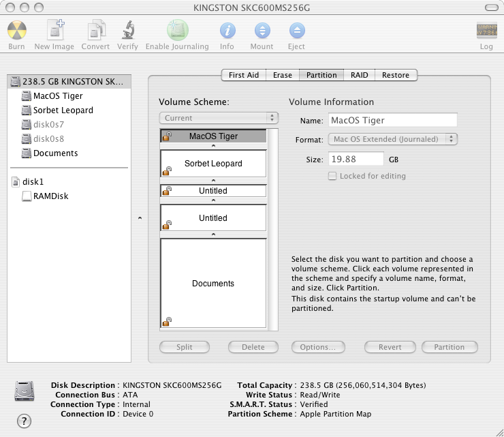Open the Log icon

[486, 30]
